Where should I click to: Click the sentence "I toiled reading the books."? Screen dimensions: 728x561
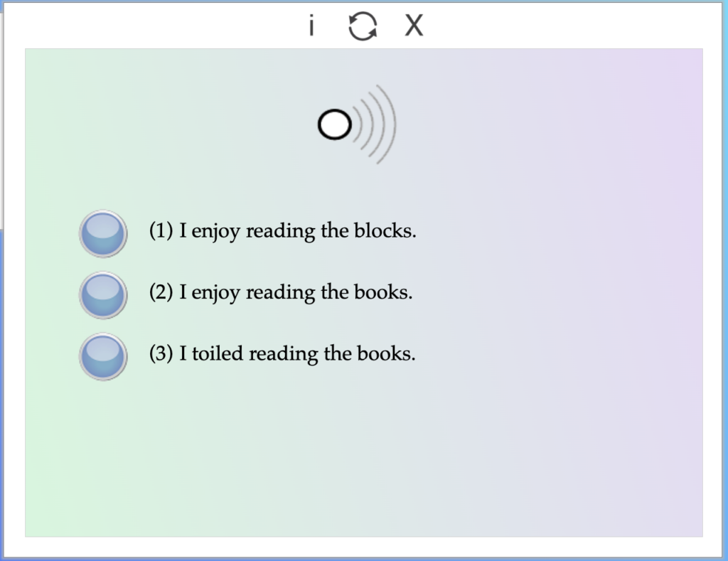click(296, 353)
